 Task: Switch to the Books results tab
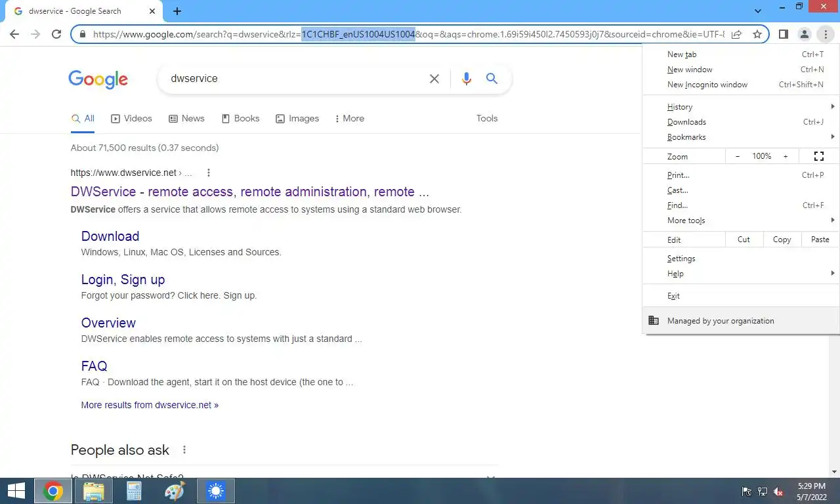coord(240,119)
